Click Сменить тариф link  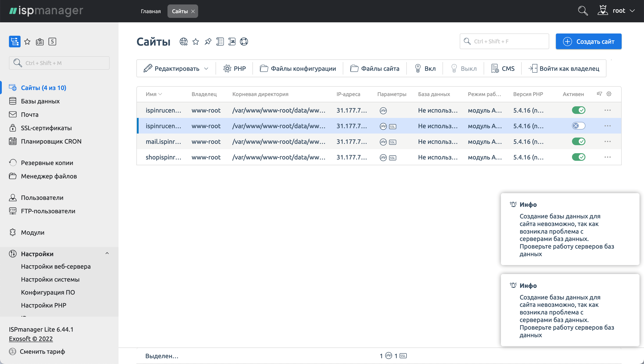coord(42,351)
